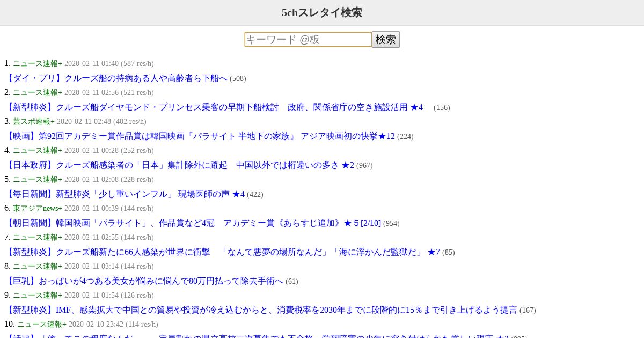Click reply count (156) after second thread
This screenshot has height=338, width=644.
pos(442,108)
